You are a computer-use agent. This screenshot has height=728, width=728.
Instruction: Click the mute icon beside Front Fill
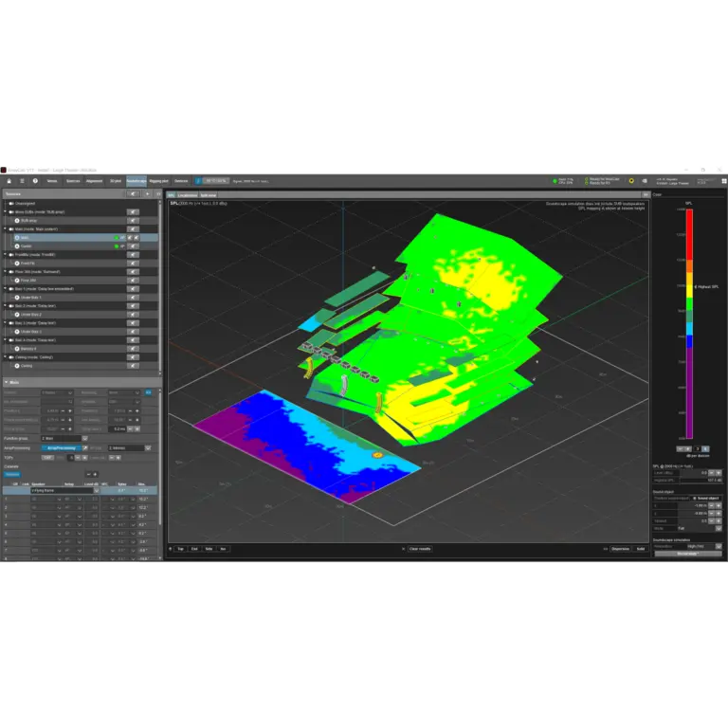coord(134,263)
